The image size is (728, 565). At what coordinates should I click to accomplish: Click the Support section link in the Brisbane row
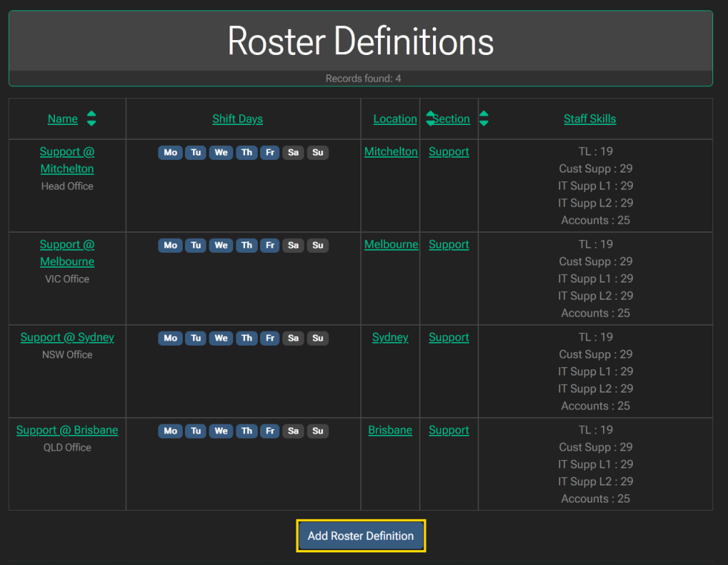[x=449, y=430]
